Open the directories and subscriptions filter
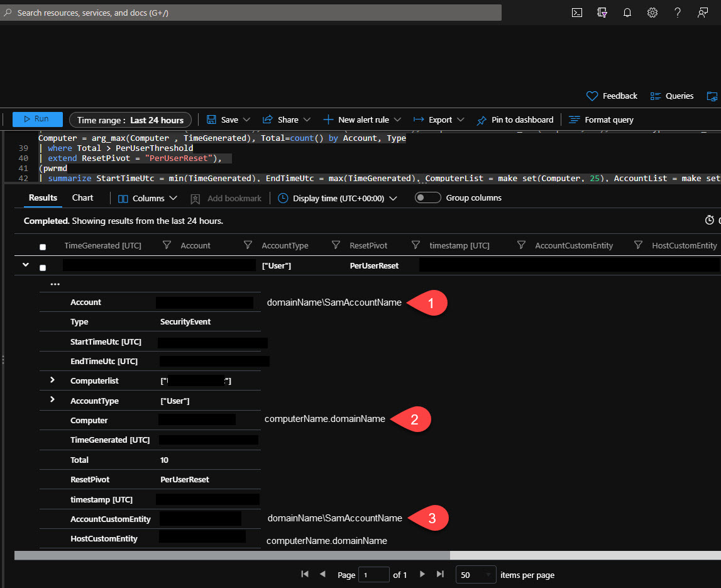Viewport: 721px width, 588px height. click(602, 13)
